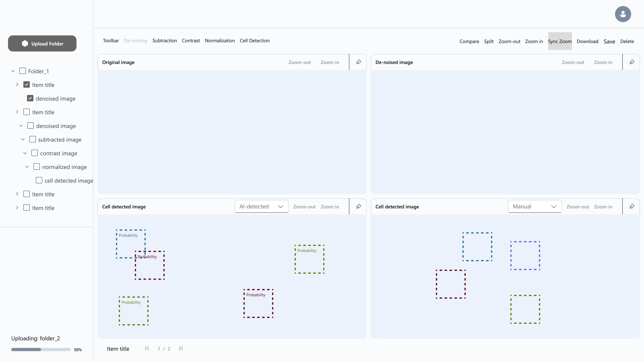The image size is (644, 362).
Task: Go to last page arrow icon
Action: click(181, 348)
